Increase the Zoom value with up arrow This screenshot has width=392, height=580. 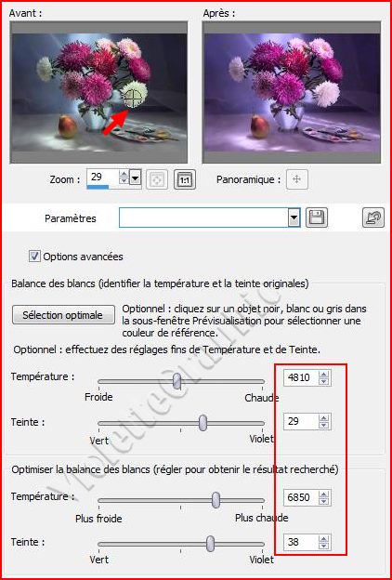click(124, 174)
